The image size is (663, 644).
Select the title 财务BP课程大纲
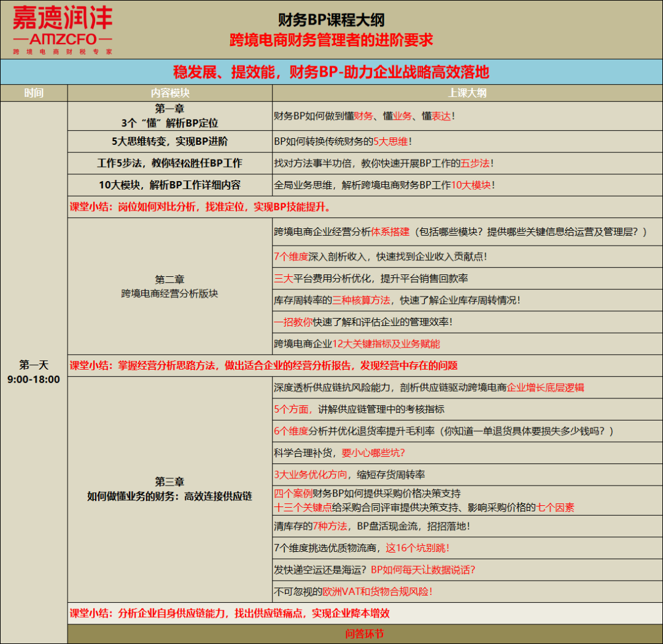pyautogui.click(x=331, y=20)
